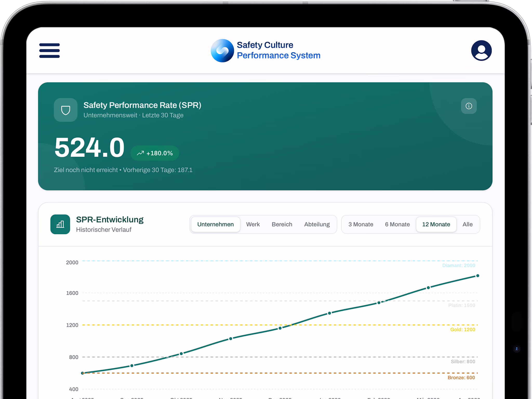The width and height of the screenshot is (532, 399).
Task: Click the data point near the Platin line
Action: (379, 303)
